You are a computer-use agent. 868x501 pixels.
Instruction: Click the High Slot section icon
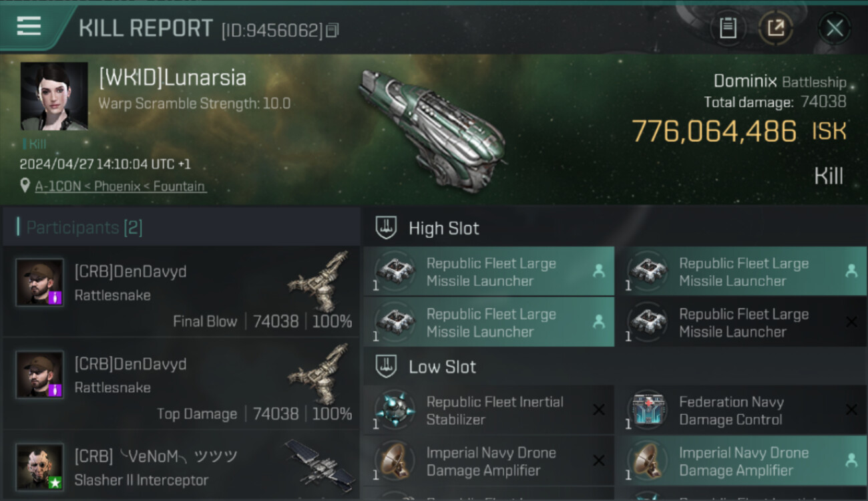point(386,228)
